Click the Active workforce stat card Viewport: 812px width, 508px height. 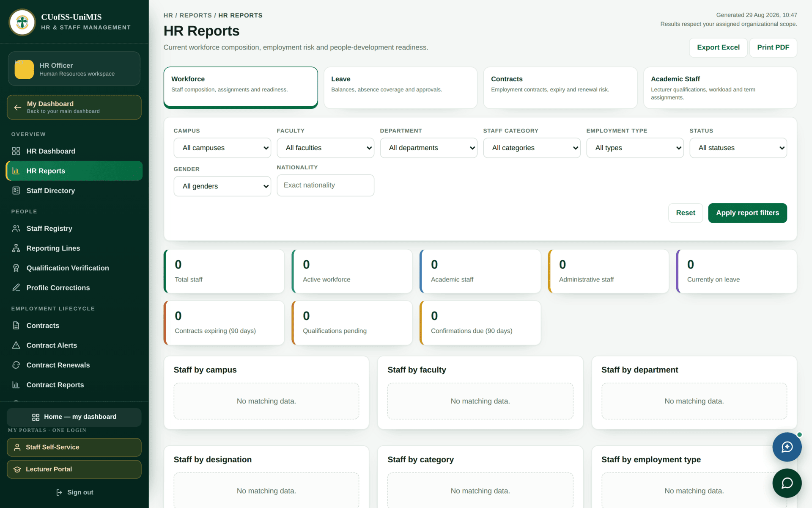click(x=352, y=271)
